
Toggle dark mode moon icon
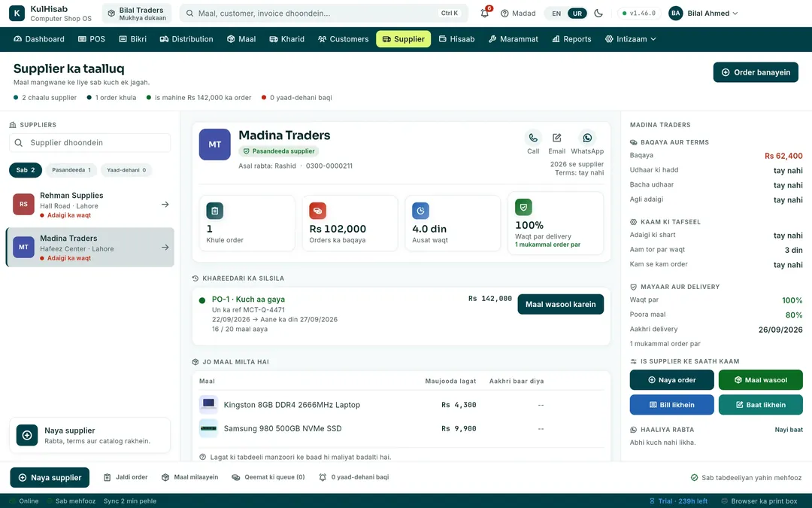tap(598, 13)
